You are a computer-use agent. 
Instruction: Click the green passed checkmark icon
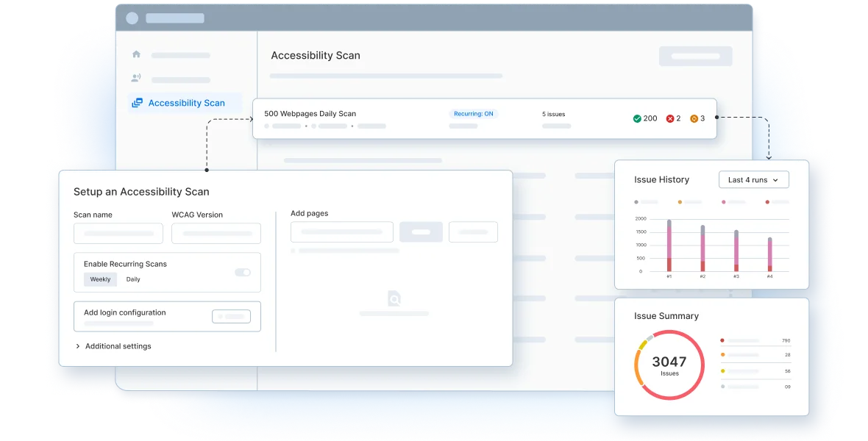point(636,118)
